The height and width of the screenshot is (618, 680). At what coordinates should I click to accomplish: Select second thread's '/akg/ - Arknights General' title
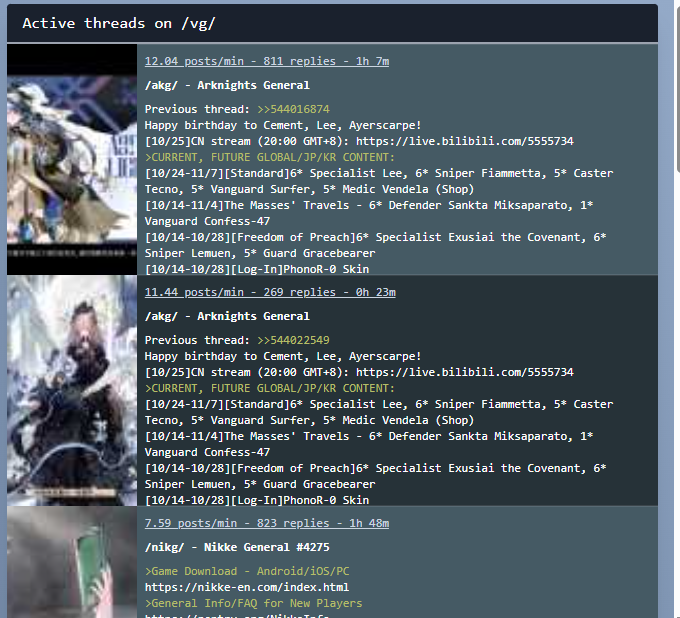click(x=227, y=317)
